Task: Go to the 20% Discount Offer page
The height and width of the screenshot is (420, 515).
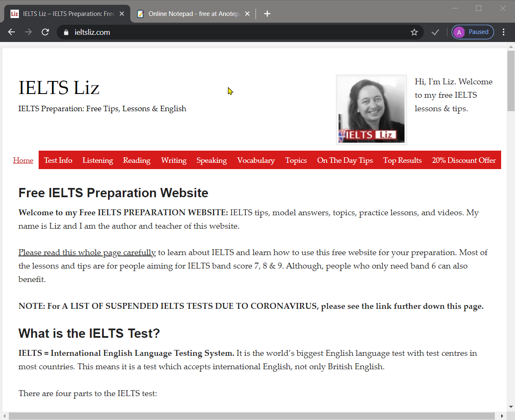Action: point(464,160)
